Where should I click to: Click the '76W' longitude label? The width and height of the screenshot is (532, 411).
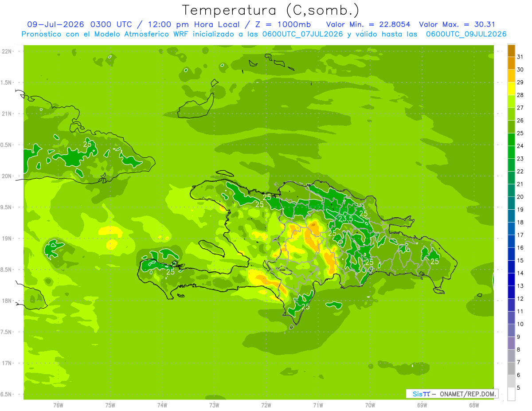pos(58,405)
